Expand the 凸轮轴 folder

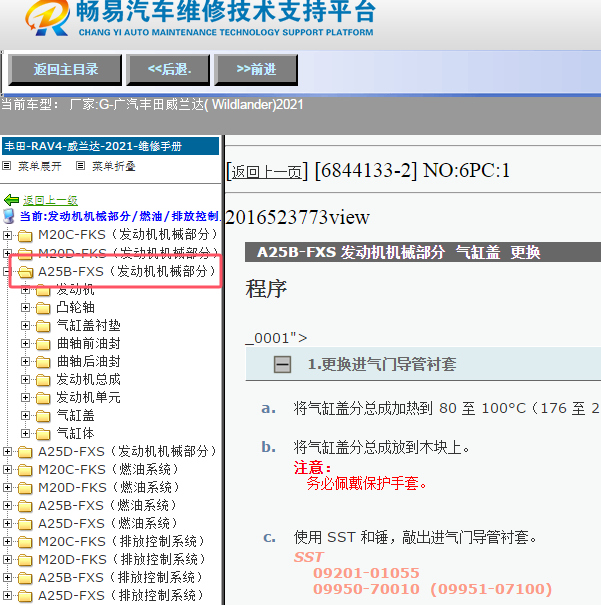click(x=25, y=308)
